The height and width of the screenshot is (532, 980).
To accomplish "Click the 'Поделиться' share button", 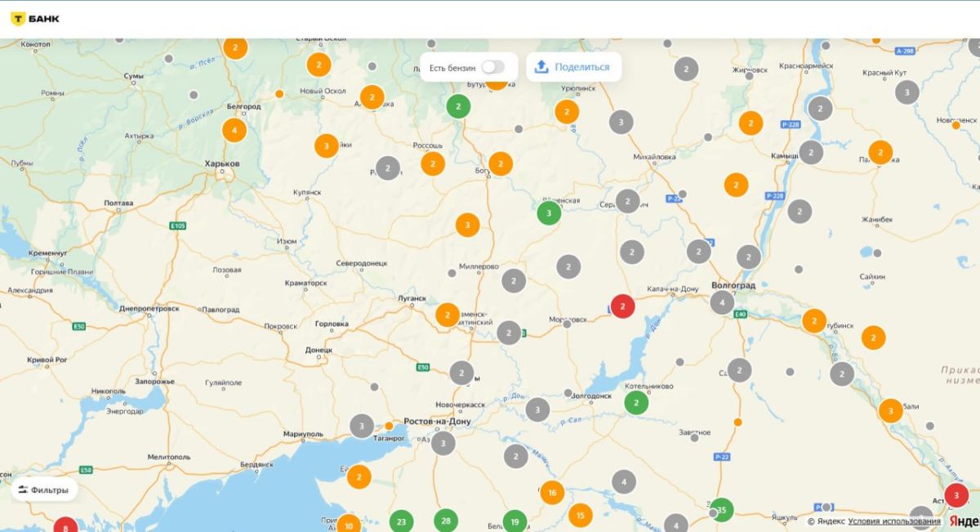I will 573,67.
